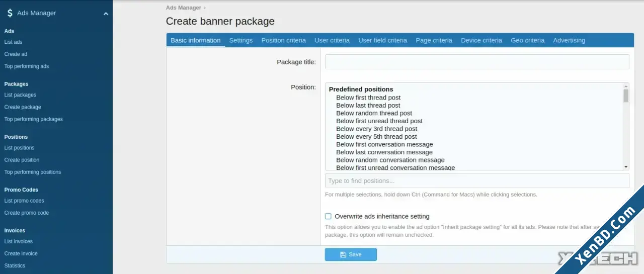Enable Overwrite ads inheritance setting checkbox
This screenshot has height=274, width=644.
coord(328,216)
